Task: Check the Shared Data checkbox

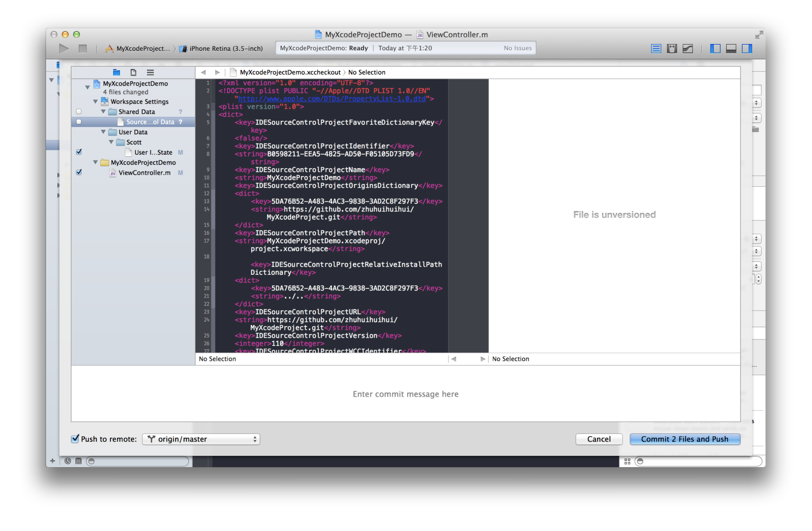Action: pyautogui.click(x=79, y=112)
